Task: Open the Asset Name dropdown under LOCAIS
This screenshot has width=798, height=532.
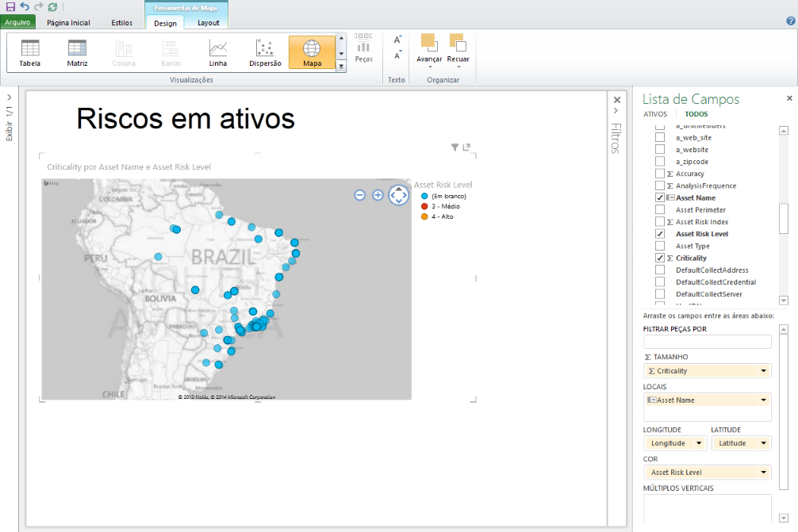Action: [x=763, y=400]
